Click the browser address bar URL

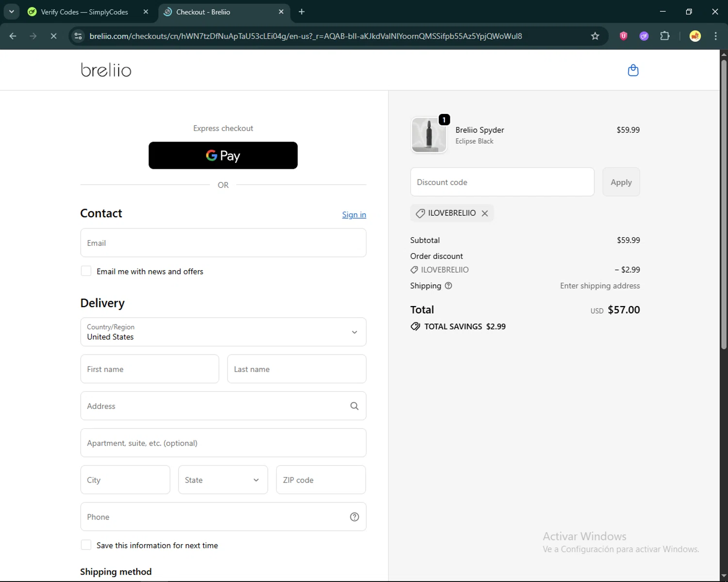pyautogui.click(x=306, y=36)
